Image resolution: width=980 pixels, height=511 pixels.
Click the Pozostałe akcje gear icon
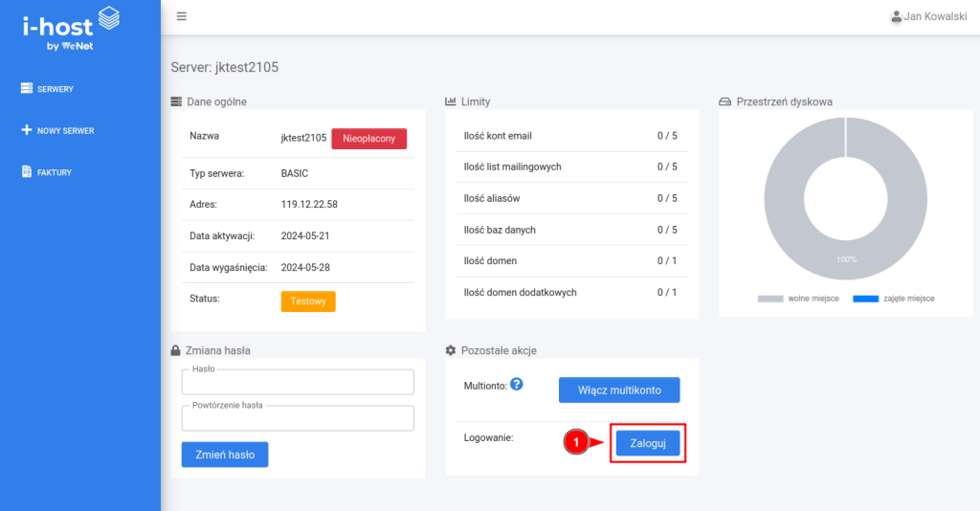pos(451,350)
